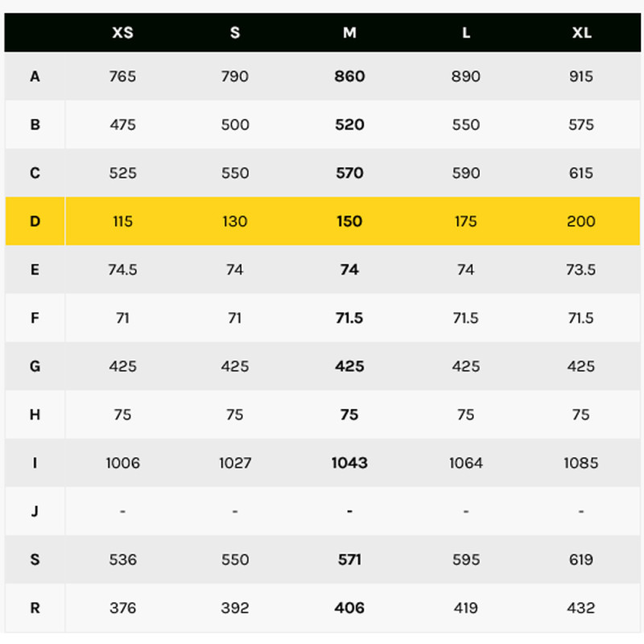This screenshot has width=644, height=644.
Task: Click value 860 in row A
Action: [x=349, y=76]
